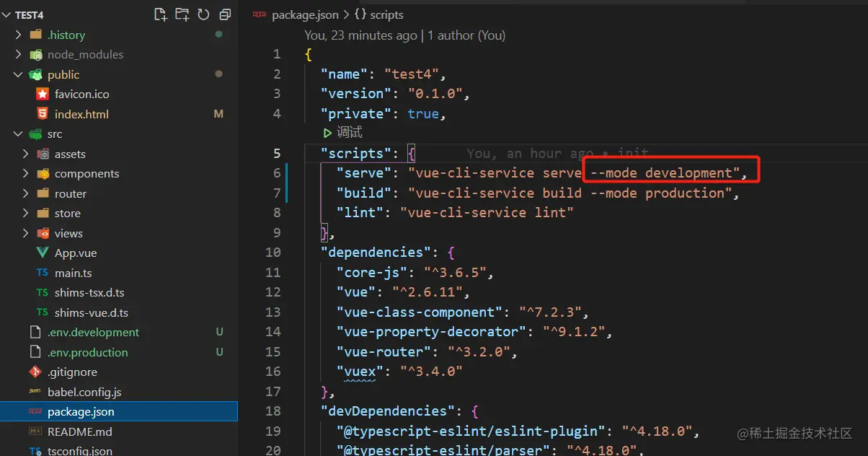The height and width of the screenshot is (456, 868).
Task: Expand the assets folder
Action: 26,154
